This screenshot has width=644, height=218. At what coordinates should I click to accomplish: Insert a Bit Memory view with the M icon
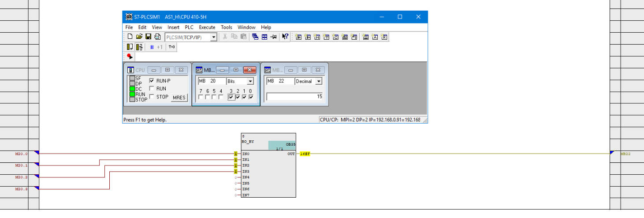click(x=317, y=37)
